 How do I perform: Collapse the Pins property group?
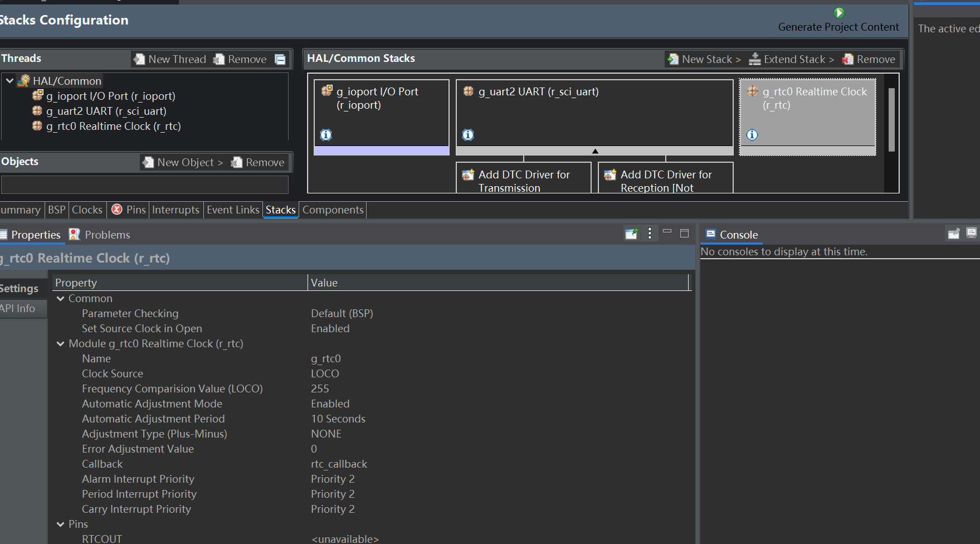tap(61, 524)
